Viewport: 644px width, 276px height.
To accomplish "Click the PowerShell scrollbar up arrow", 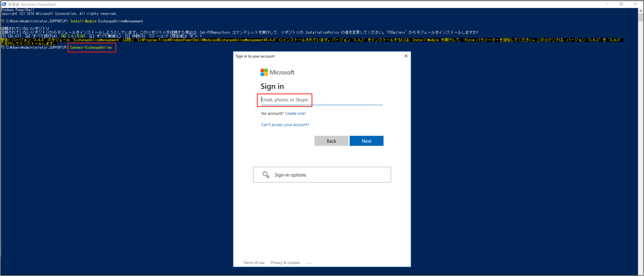I will pos(640,11).
